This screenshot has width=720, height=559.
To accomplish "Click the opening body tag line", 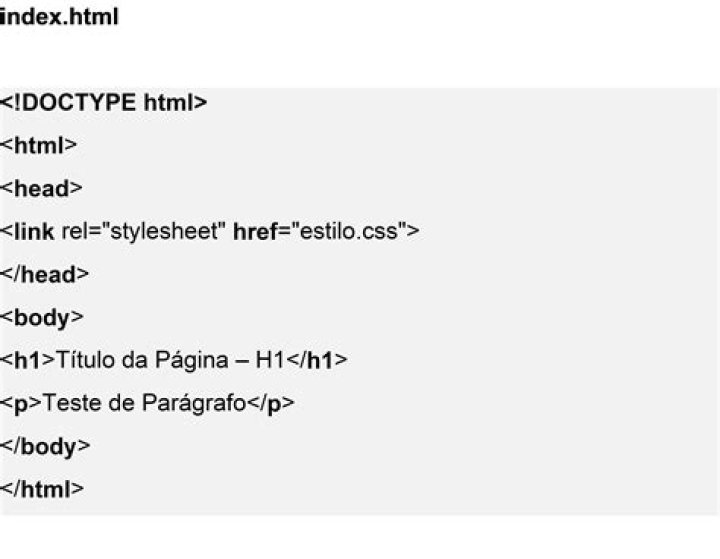I will click(41, 318).
